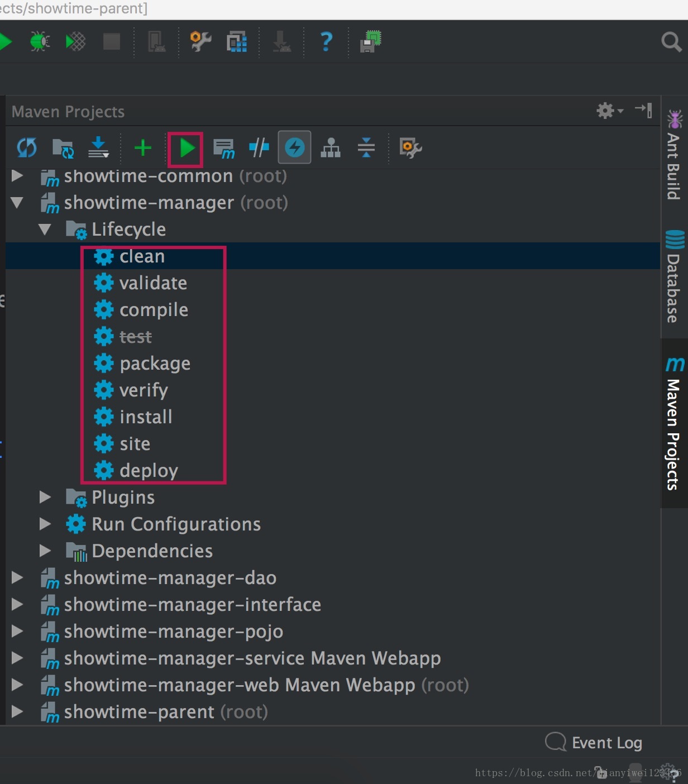Select showtime-common (root) project row

tap(333, 176)
